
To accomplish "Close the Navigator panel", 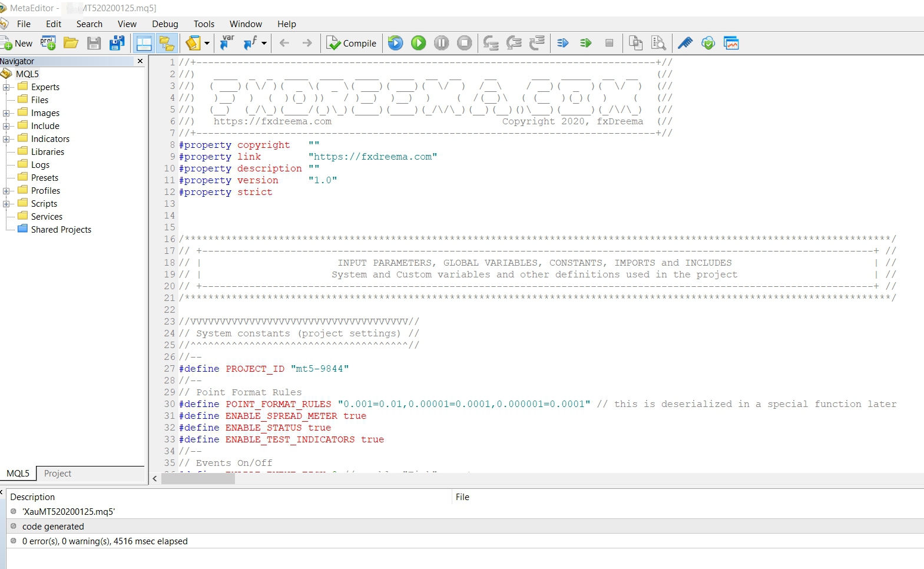I will [x=140, y=61].
